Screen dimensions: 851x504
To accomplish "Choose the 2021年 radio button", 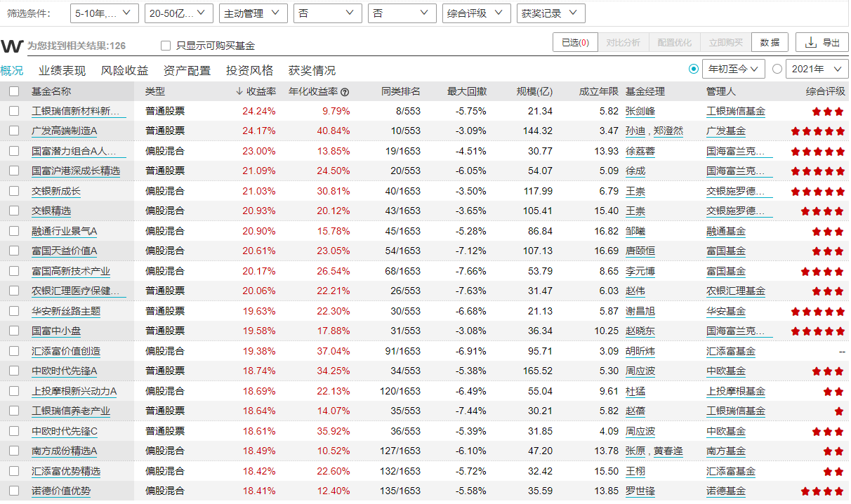I will point(777,69).
